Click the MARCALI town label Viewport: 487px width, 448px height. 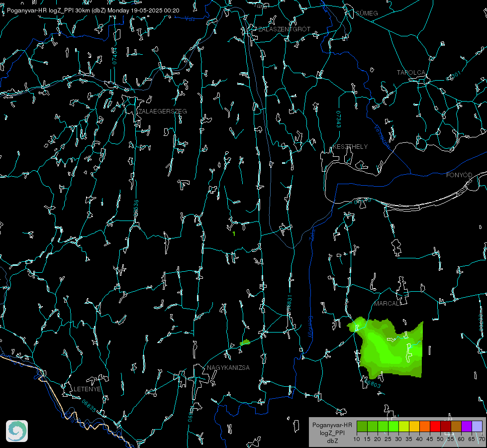(x=388, y=304)
